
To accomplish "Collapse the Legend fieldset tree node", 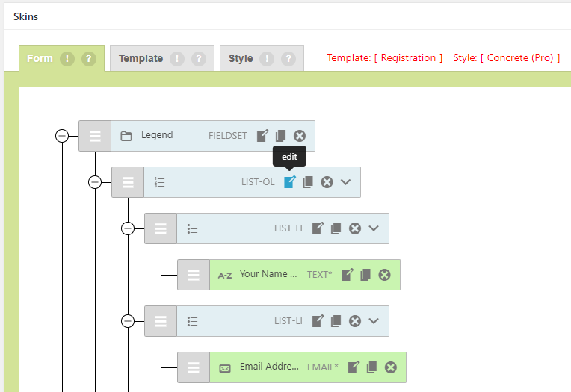I will click(x=62, y=136).
